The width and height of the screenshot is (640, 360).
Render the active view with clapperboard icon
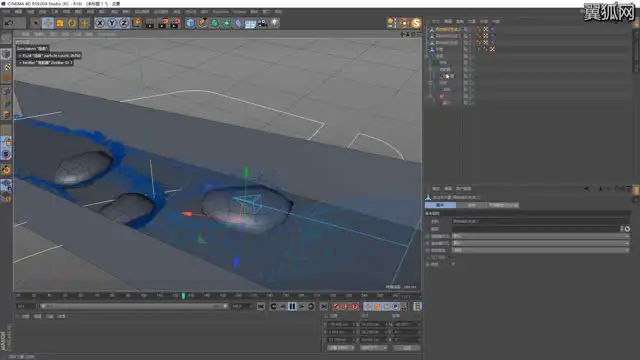coord(150,23)
